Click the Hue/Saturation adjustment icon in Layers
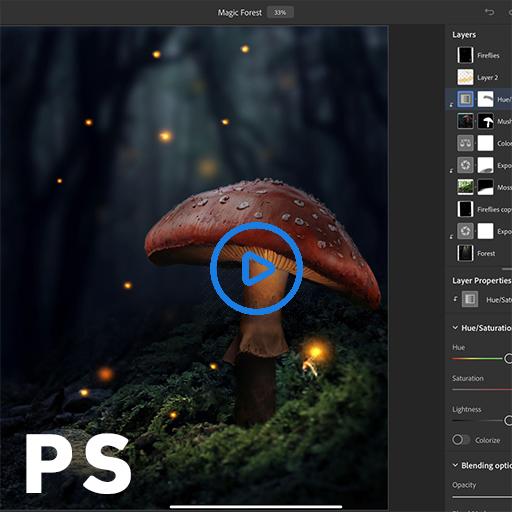 click(x=465, y=99)
